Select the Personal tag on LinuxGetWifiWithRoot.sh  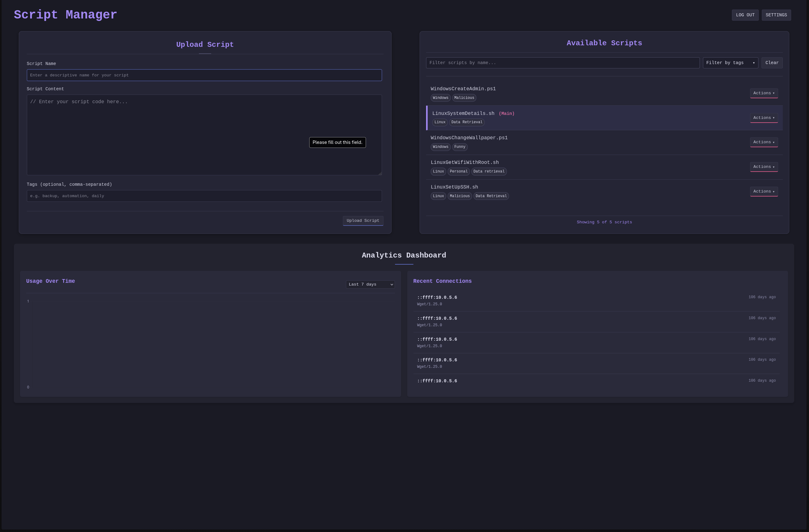coord(458,172)
